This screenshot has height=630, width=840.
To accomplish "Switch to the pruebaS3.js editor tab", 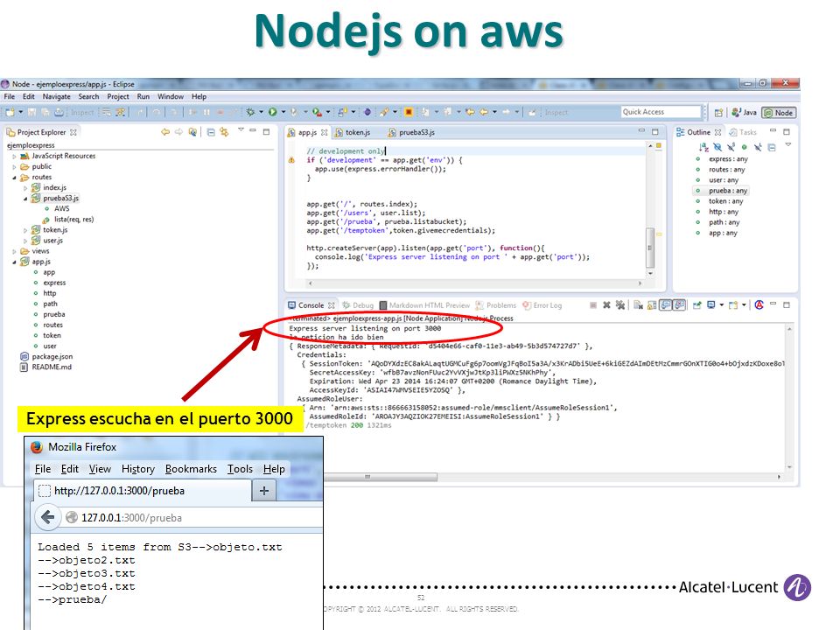I will coord(411,132).
